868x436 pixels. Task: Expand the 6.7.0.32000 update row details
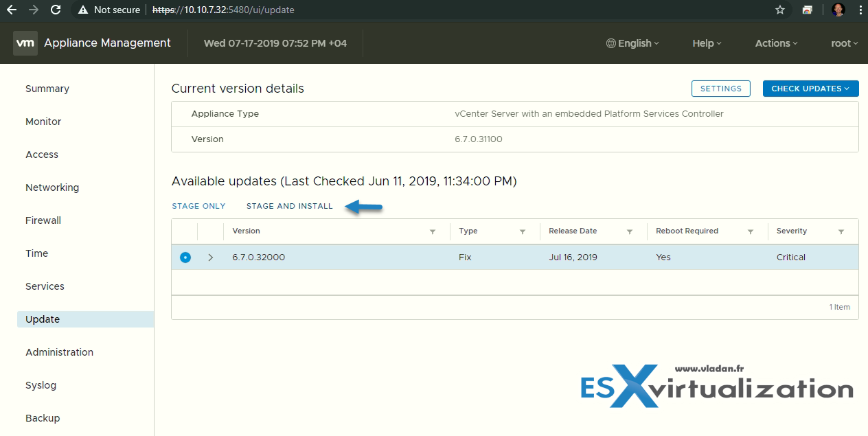point(211,257)
